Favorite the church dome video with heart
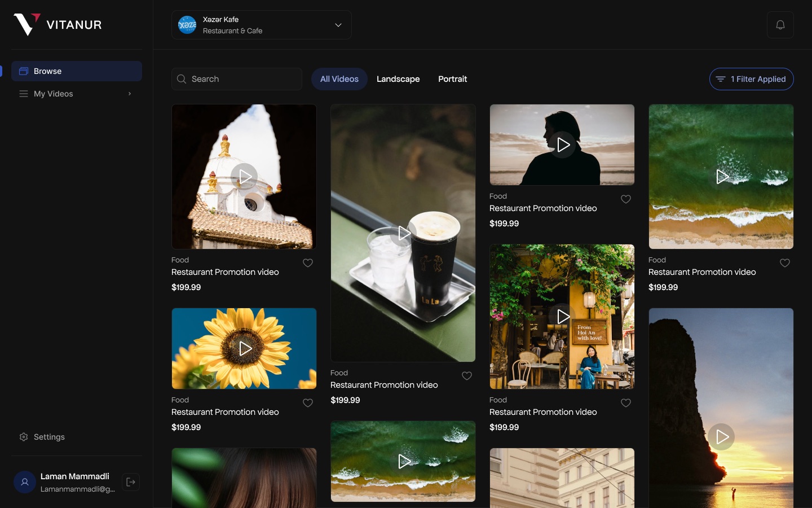Screen dimensions: 812x508 click(308, 263)
